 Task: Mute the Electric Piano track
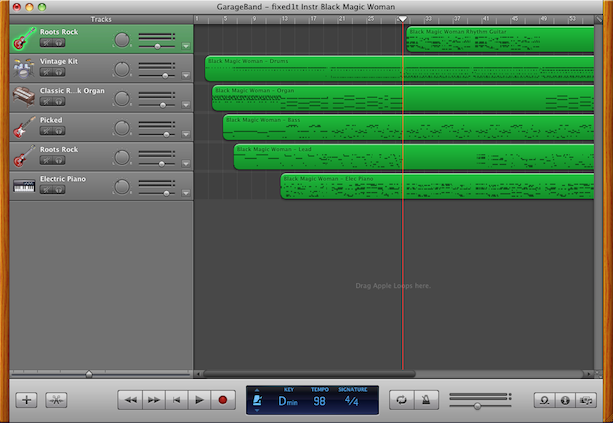(46, 190)
